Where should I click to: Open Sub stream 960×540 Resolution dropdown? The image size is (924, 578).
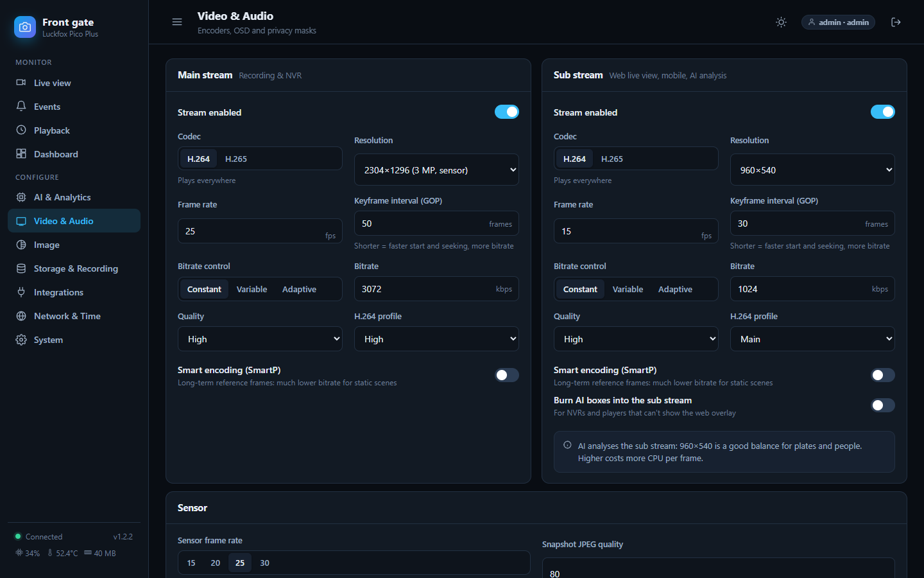pyautogui.click(x=812, y=170)
